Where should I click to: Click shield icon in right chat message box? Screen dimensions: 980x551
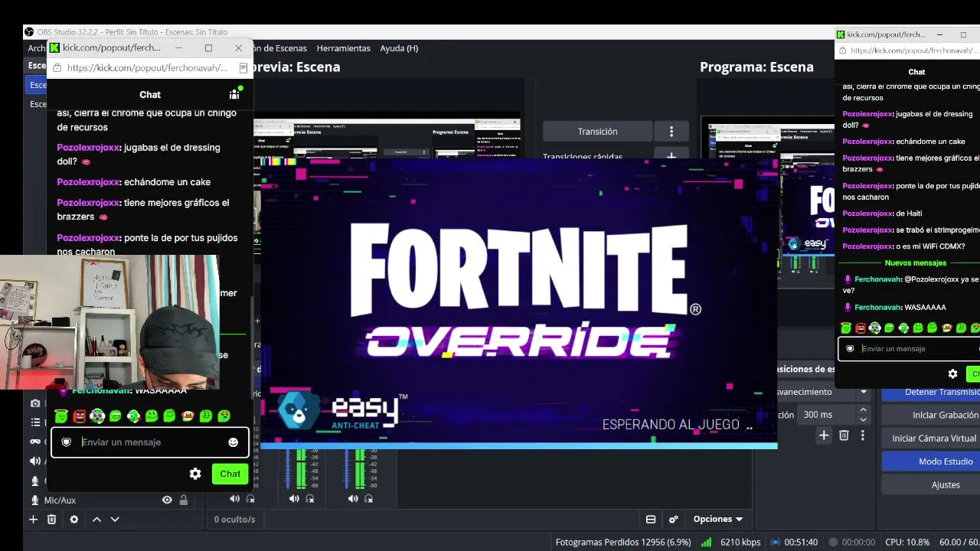pos(850,349)
